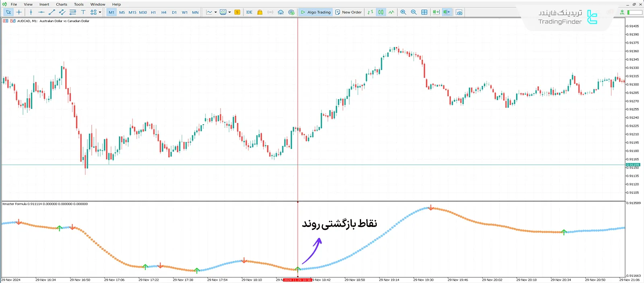Zoom in on the chart

[403, 12]
